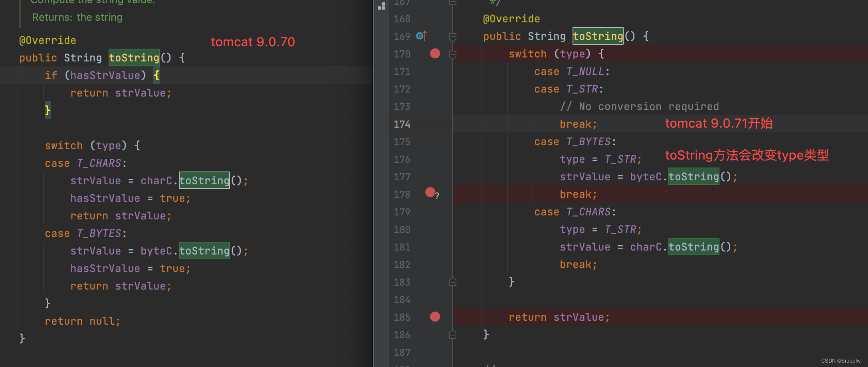
Task: Click highlighted toString on line 169
Action: pos(598,36)
